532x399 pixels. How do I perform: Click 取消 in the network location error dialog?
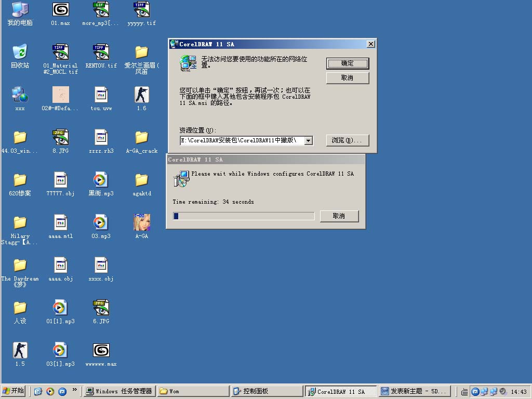point(348,78)
